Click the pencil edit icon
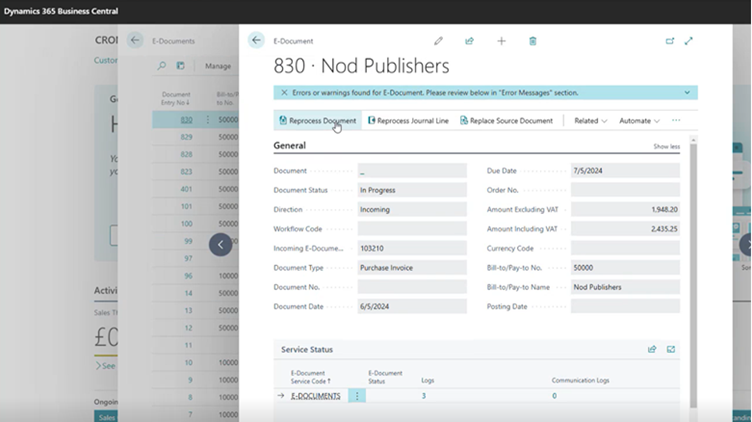Viewport: 752px width, 422px height. tap(438, 41)
